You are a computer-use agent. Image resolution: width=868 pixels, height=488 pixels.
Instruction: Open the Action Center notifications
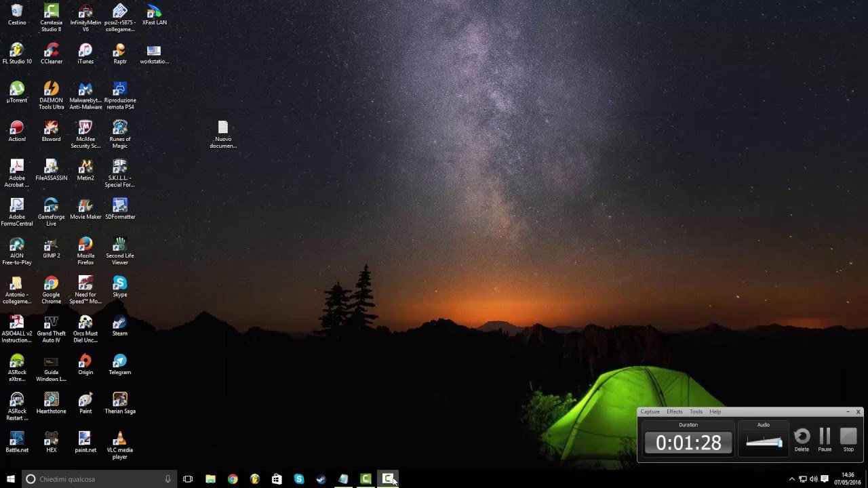tap(825, 479)
